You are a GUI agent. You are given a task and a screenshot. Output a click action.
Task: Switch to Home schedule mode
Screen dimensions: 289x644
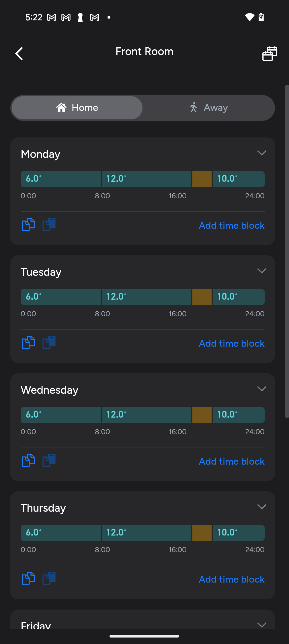coord(77,108)
